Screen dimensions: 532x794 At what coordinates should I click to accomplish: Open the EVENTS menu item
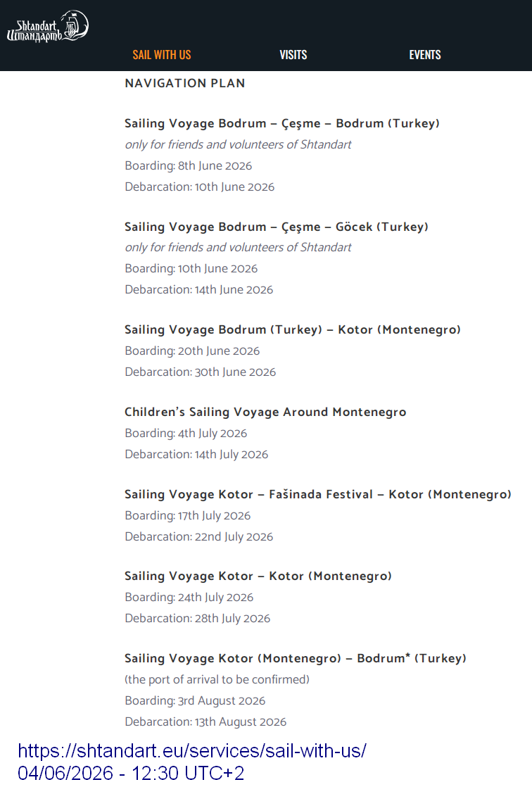point(425,55)
